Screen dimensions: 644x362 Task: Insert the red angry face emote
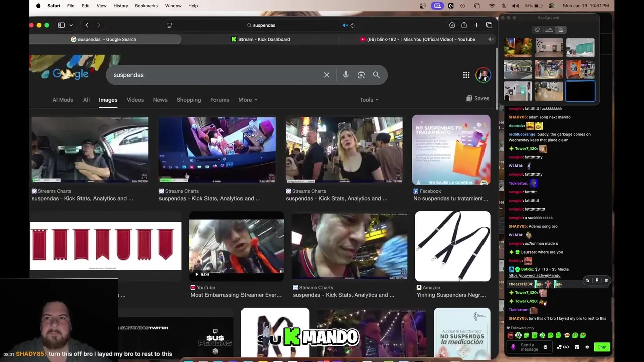point(511,335)
